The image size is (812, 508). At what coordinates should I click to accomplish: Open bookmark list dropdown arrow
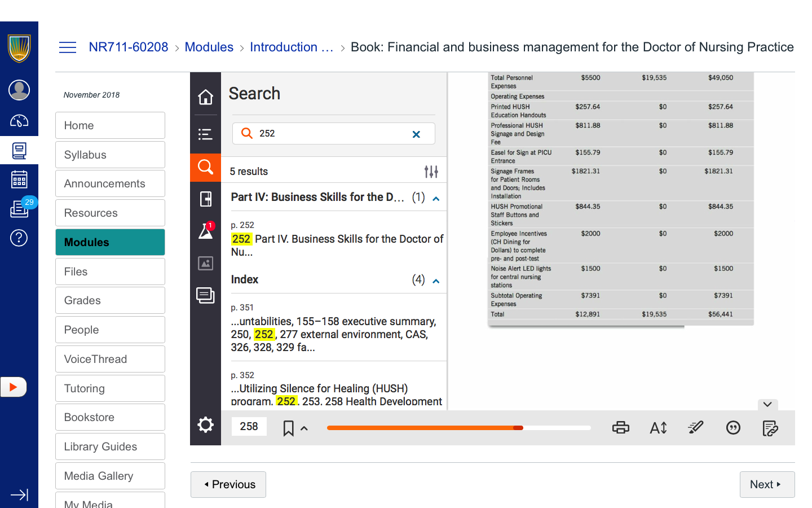[x=304, y=428]
